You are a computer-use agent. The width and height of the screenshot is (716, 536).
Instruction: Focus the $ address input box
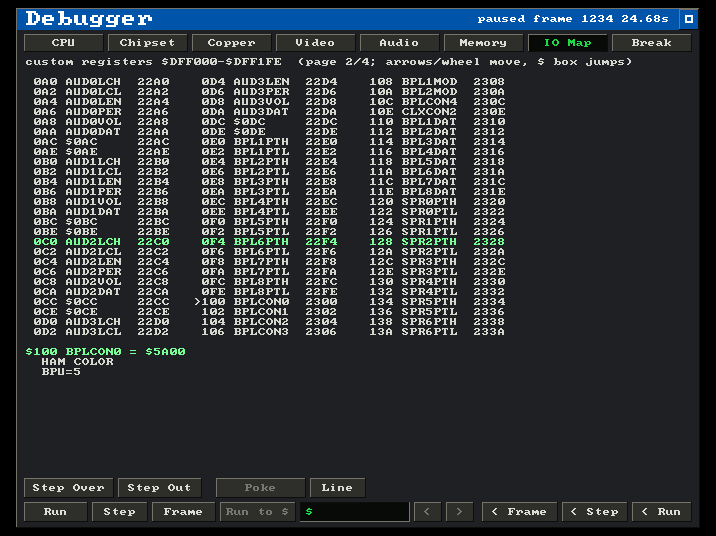(x=355, y=512)
